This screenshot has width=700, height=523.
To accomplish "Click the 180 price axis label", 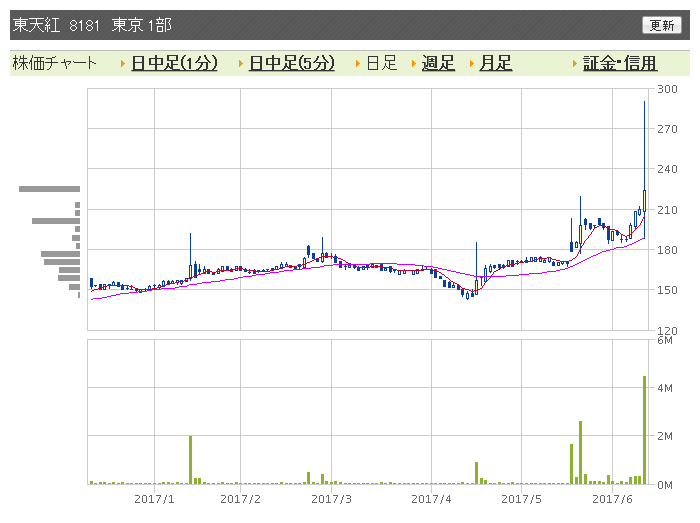I will [x=667, y=250].
